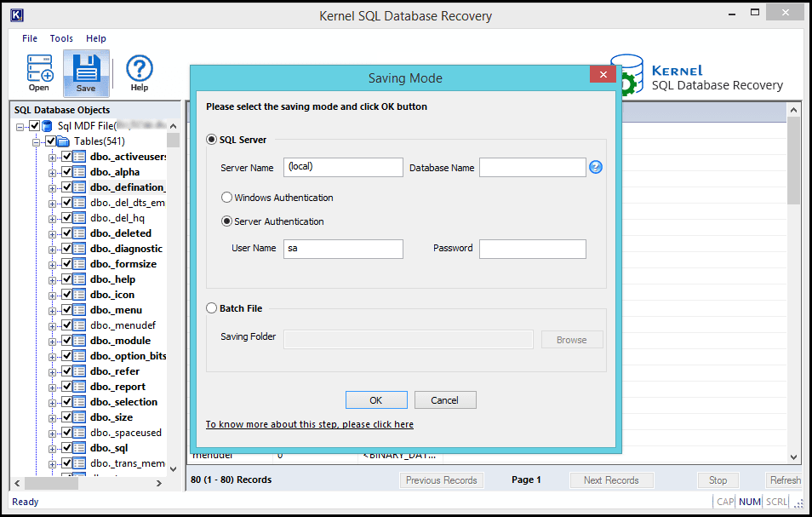Click the Server Name input field

343,167
